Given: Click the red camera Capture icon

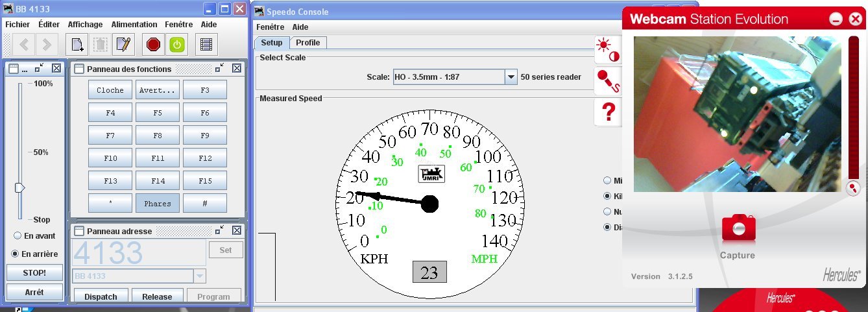Looking at the screenshot, I should click(738, 228).
